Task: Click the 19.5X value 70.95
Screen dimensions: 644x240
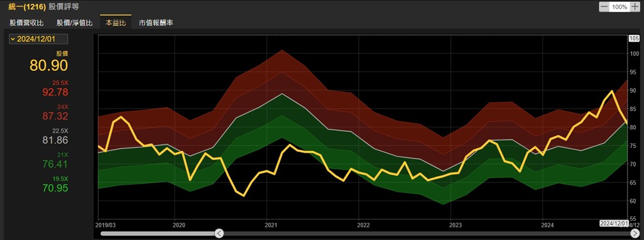Action: [x=55, y=188]
